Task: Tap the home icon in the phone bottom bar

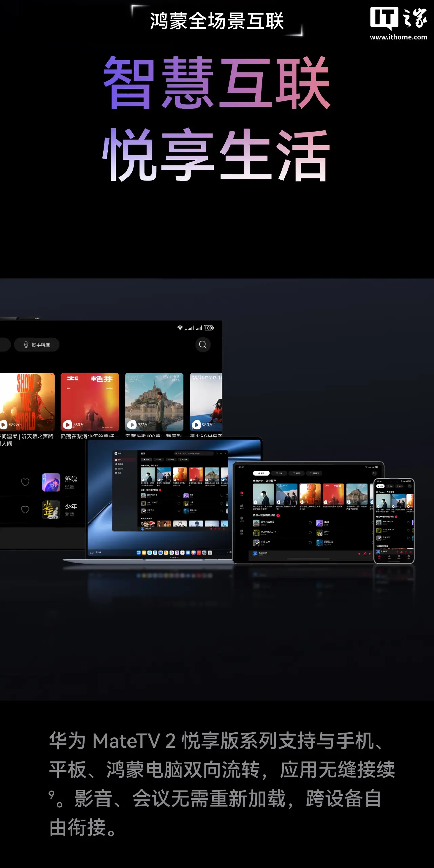Action: point(379,557)
